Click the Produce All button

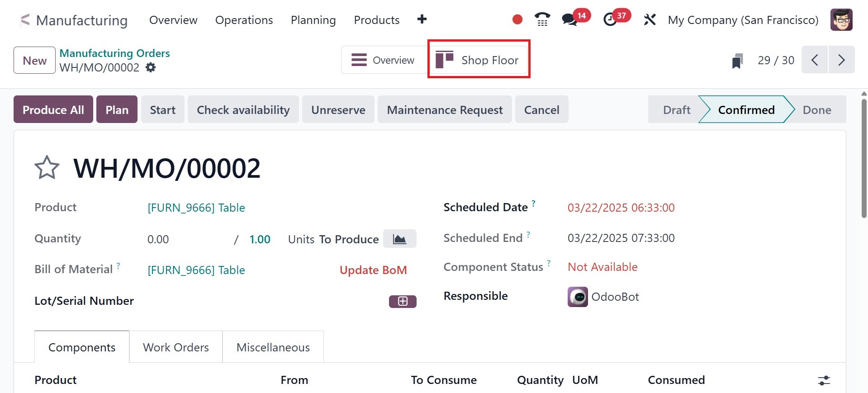(x=53, y=109)
